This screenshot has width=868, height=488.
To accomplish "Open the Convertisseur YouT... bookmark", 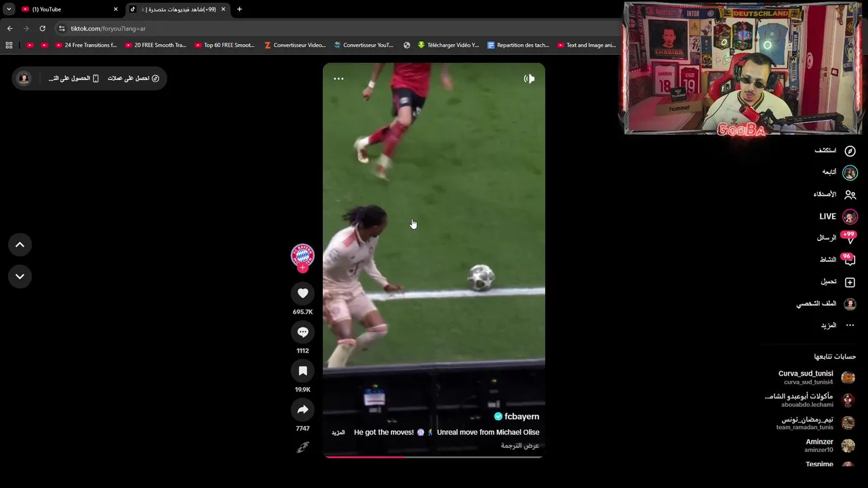I will coord(363,45).
